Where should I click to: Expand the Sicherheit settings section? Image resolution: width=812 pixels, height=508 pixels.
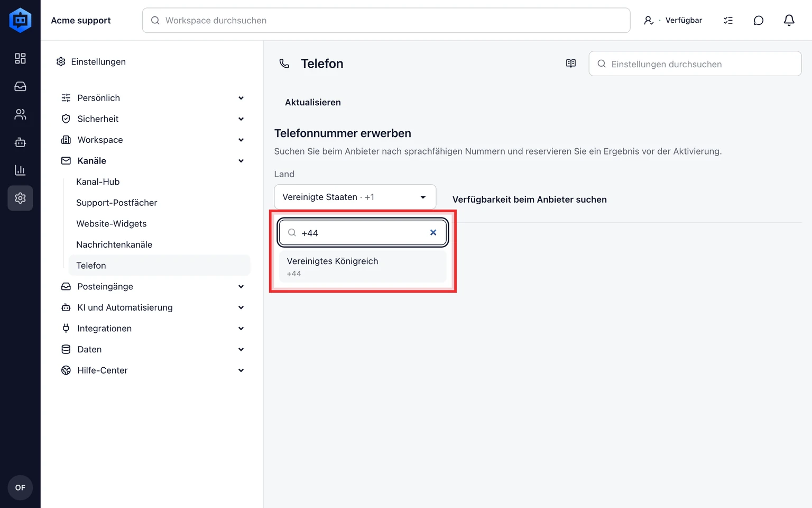tap(153, 119)
